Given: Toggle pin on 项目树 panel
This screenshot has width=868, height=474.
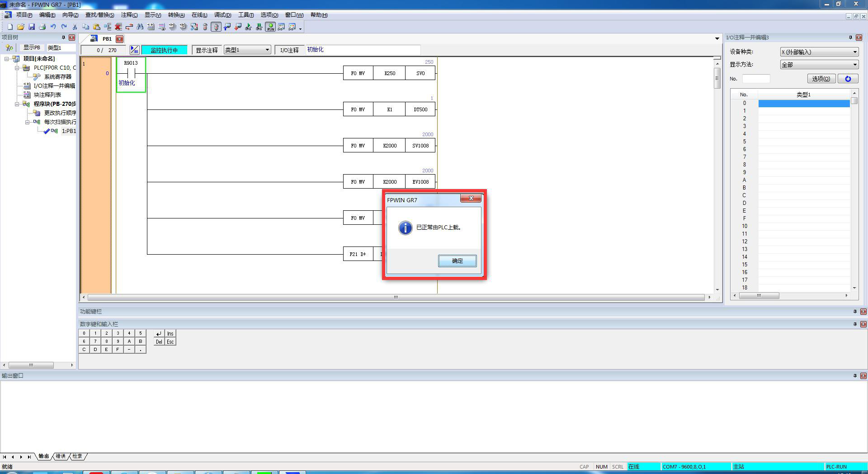Looking at the screenshot, I should 63,38.
